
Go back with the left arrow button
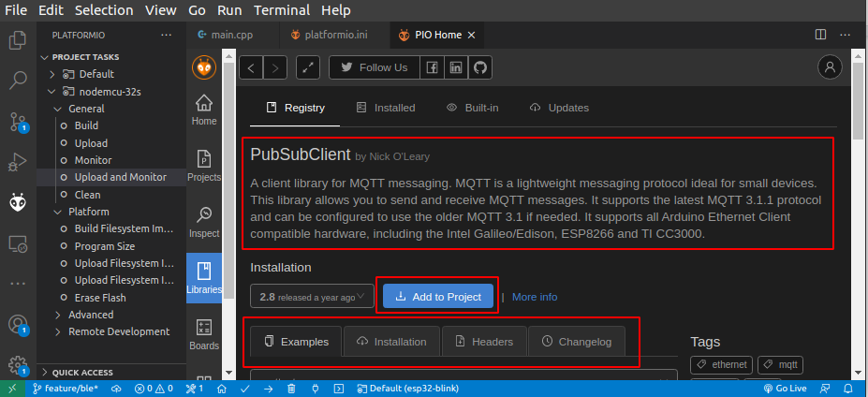click(251, 67)
